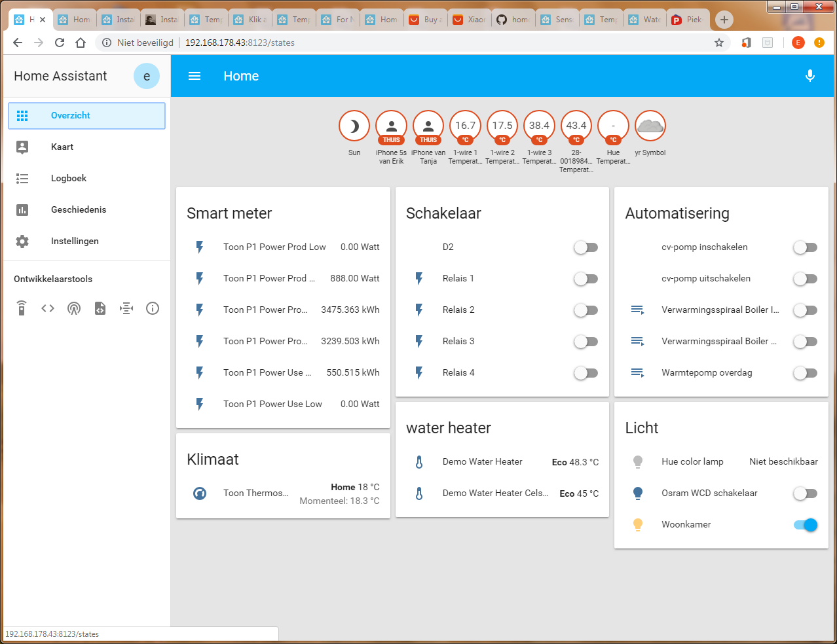Toggle Relais 3 switch
837x644 pixels.
pos(586,342)
